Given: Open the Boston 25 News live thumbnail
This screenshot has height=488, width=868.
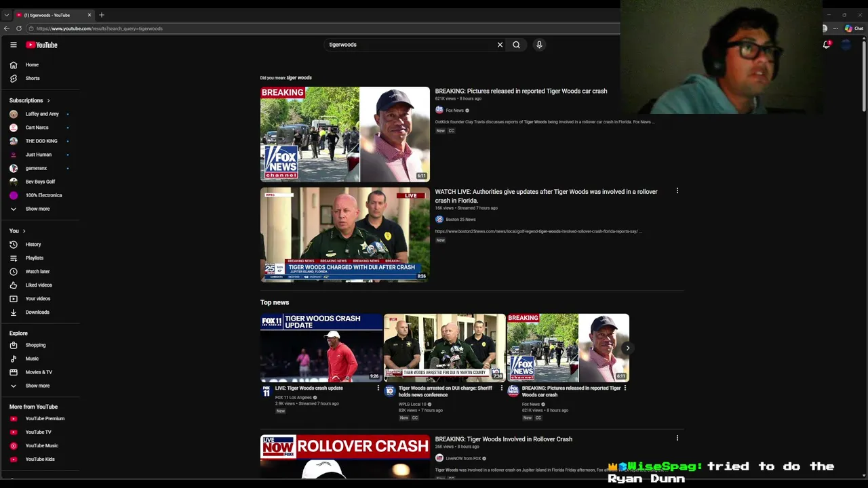Looking at the screenshot, I should coord(345,235).
